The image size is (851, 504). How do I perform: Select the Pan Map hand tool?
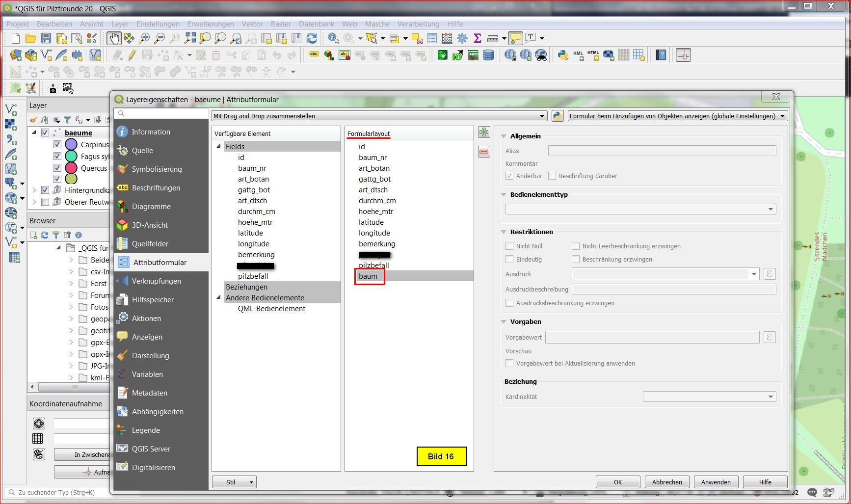pyautogui.click(x=114, y=38)
